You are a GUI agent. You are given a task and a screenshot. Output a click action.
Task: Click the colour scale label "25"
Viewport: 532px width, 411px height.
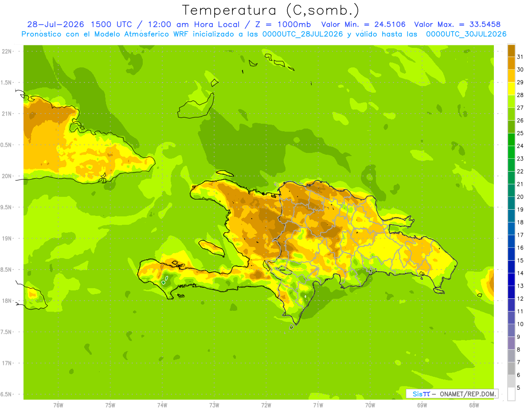520,133
